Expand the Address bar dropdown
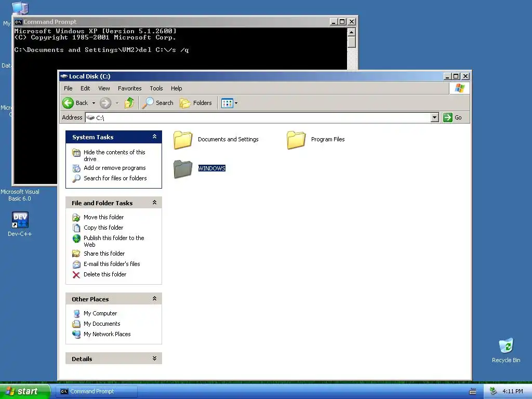Viewport: 532px width, 399px height. (435, 117)
